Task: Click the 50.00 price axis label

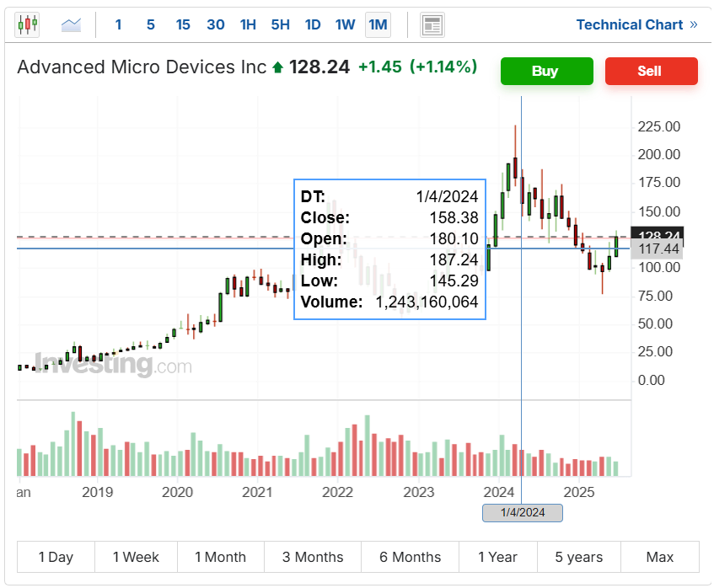Action: coord(655,324)
